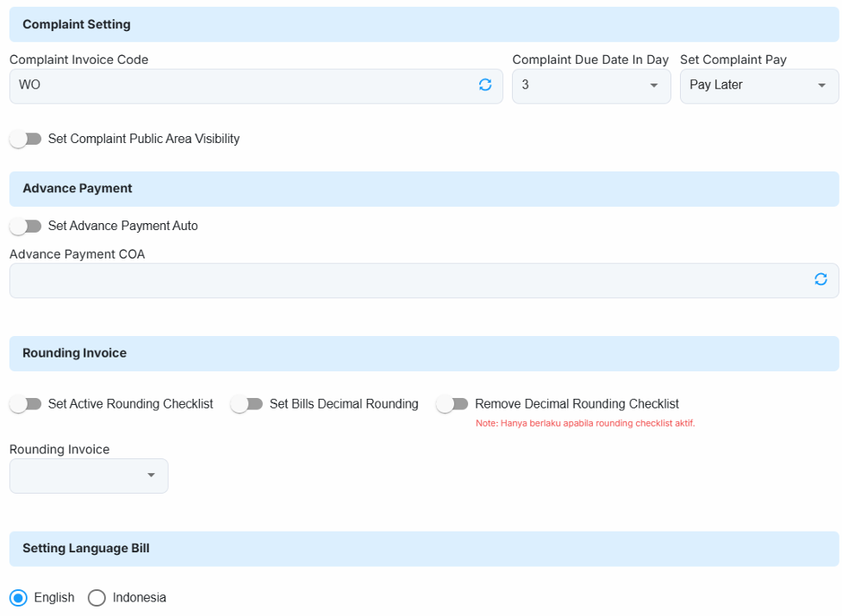Click the Pay Later dropdown arrow
Screen dimensions: 842x616
point(821,85)
